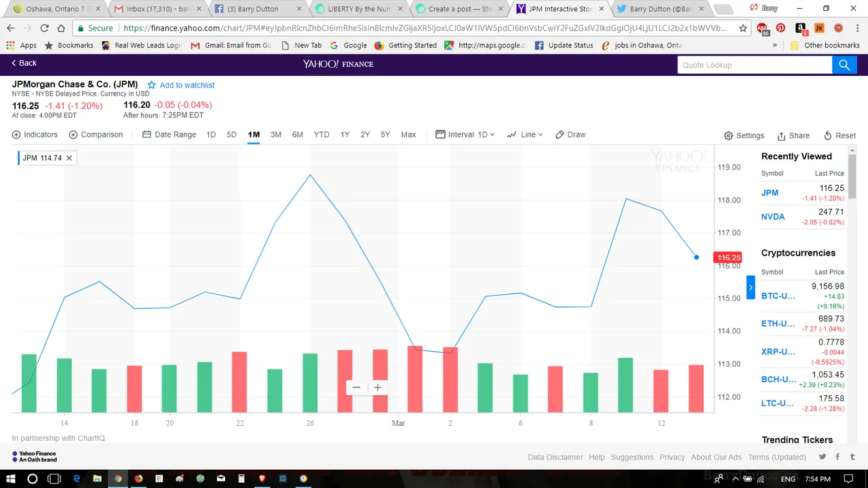Viewport: 868px width, 488px height.
Task: Click the Yahoo Finance search magnifier button
Action: pyautogui.click(x=844, y=65)
